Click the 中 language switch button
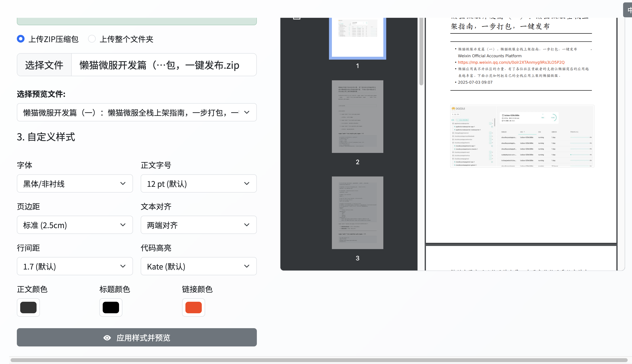This screenshot has width=632, height=364. 628,10
